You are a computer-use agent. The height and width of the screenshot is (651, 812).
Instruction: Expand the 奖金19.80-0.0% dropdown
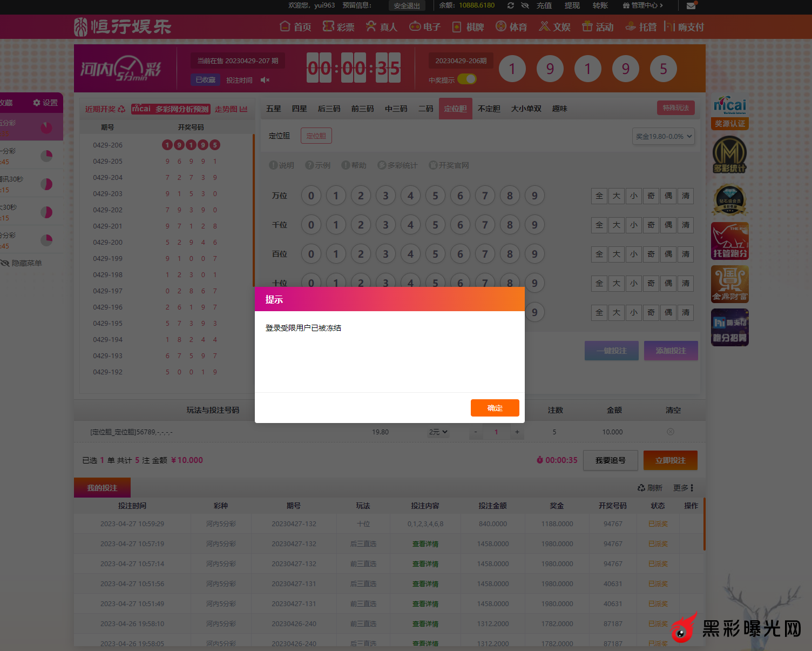[663, 136]
